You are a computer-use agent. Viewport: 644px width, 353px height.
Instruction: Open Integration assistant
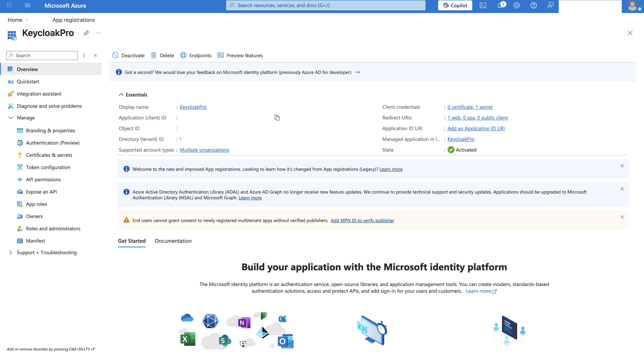pyautogui.click(x=51, y=94)
